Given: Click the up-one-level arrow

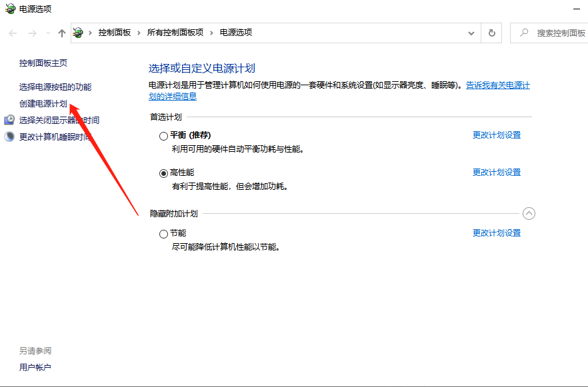Looking at the screenshot, I should pos(61,33).
